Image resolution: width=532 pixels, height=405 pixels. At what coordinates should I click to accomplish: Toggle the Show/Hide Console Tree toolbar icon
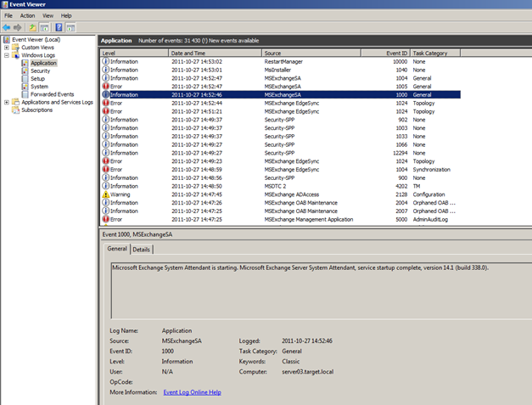click(44, 27)
